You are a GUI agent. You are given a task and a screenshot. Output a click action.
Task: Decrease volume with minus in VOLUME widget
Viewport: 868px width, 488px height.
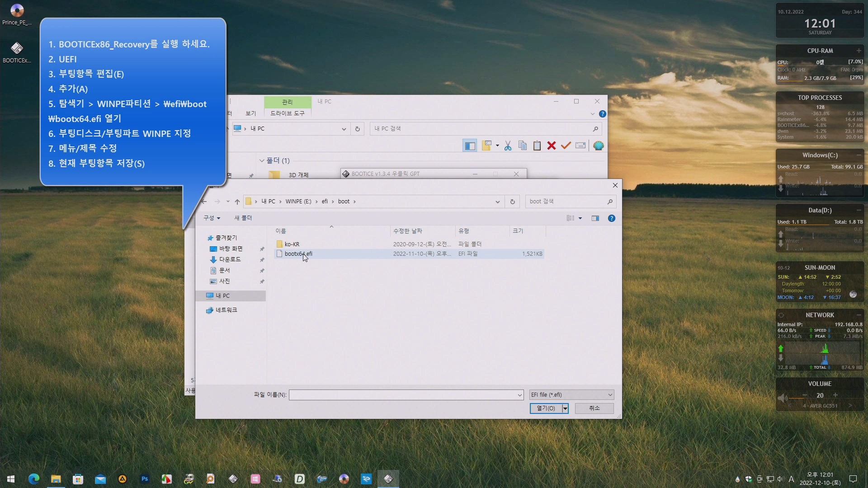tap(804, 395)
